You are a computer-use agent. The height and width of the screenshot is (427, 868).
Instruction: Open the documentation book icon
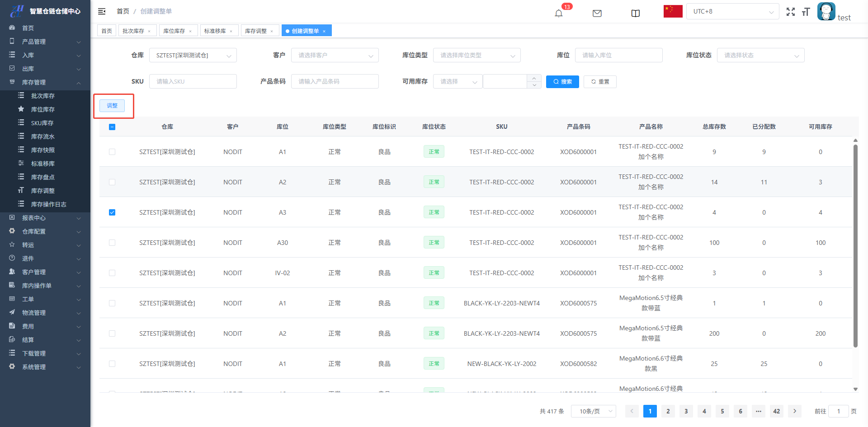(x=635, y=13)
